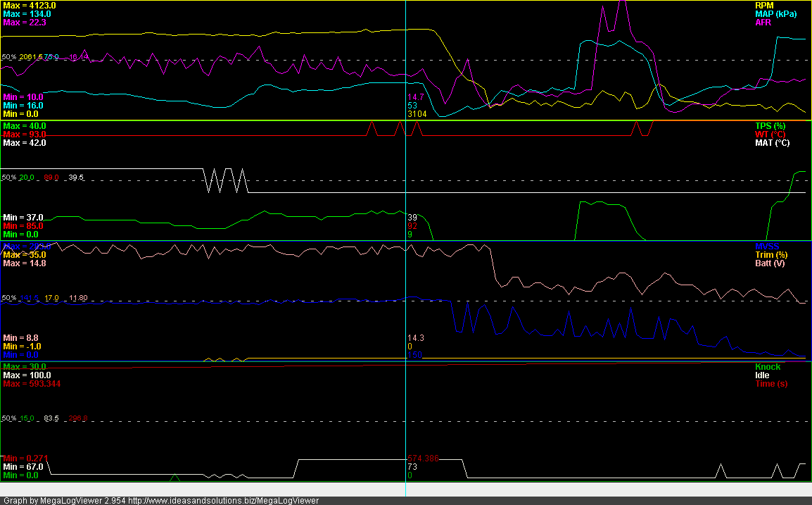Click the yellow RPM Min = 0.0 value
Screen dimensions: 812x505
click(x=20, y=113)
